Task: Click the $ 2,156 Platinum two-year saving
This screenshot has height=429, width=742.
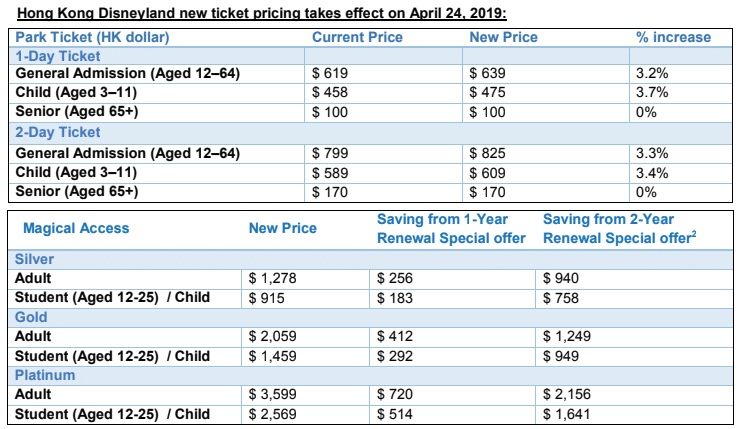Action: point(566,396)
